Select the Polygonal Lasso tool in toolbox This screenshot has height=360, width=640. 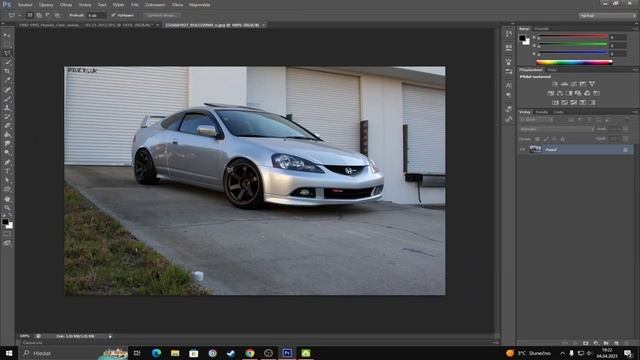pyautogui.click(x=7, y=53)
